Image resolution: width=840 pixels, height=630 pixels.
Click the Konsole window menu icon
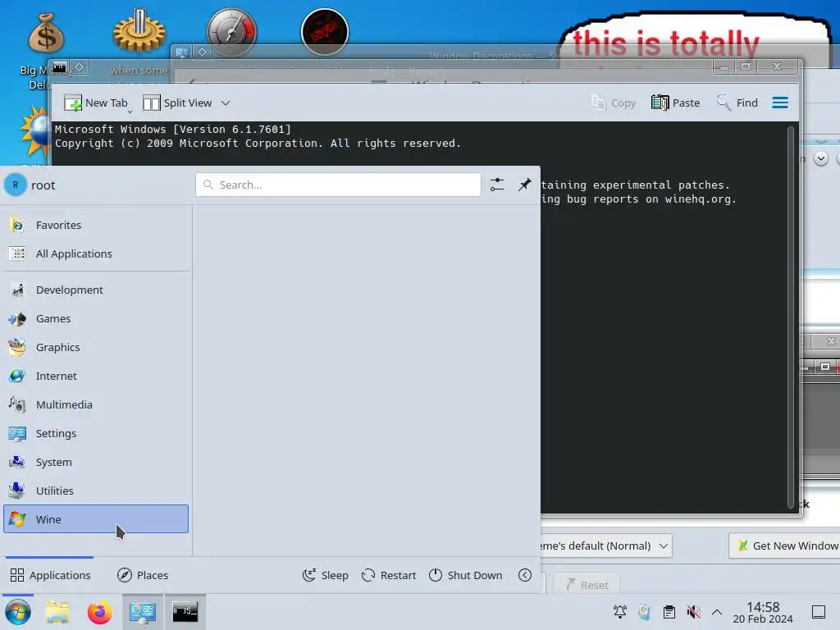(x=59, y=67)
